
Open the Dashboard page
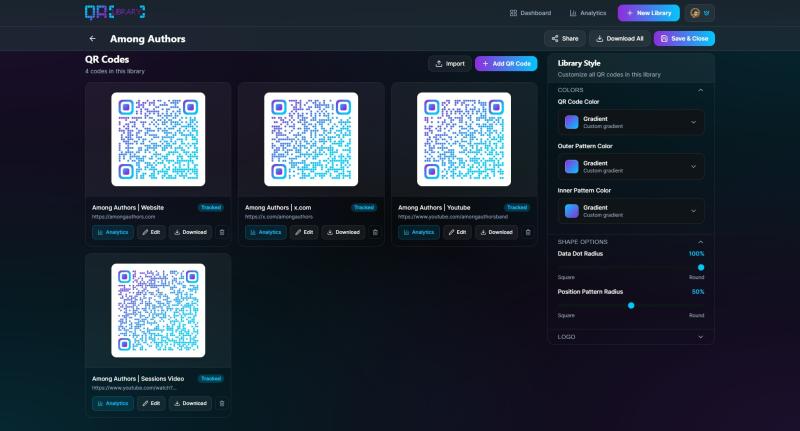point(530,13)
